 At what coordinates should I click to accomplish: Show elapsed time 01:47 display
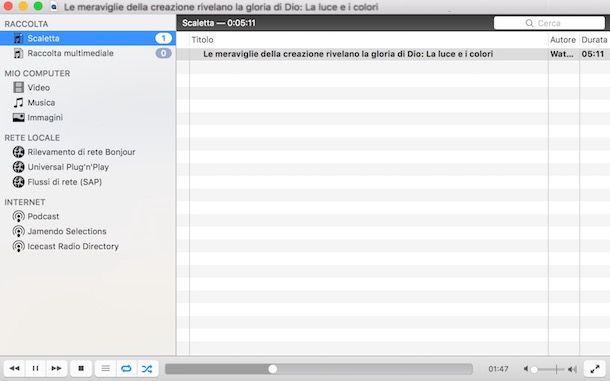498,369
